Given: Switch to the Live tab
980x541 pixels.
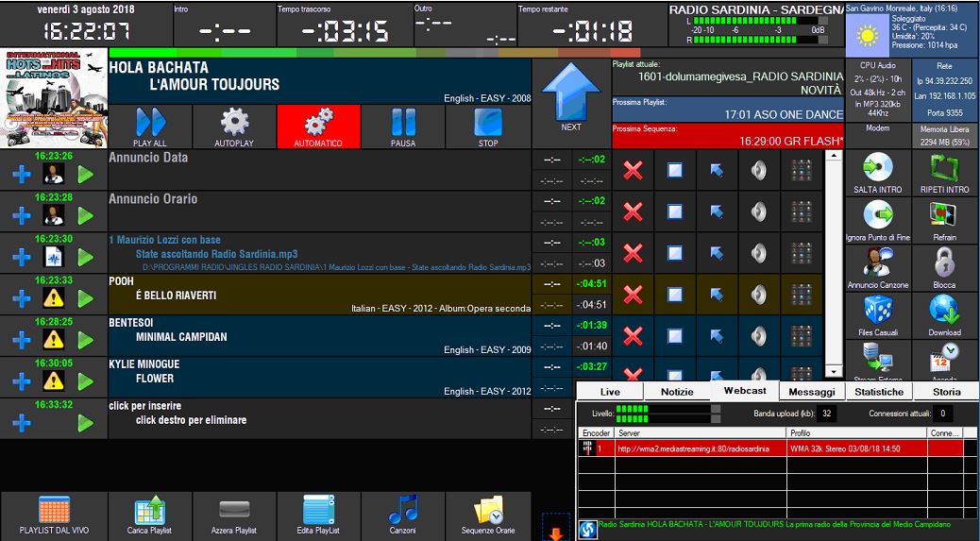Looking at the screenshot, I should [610, 392].
